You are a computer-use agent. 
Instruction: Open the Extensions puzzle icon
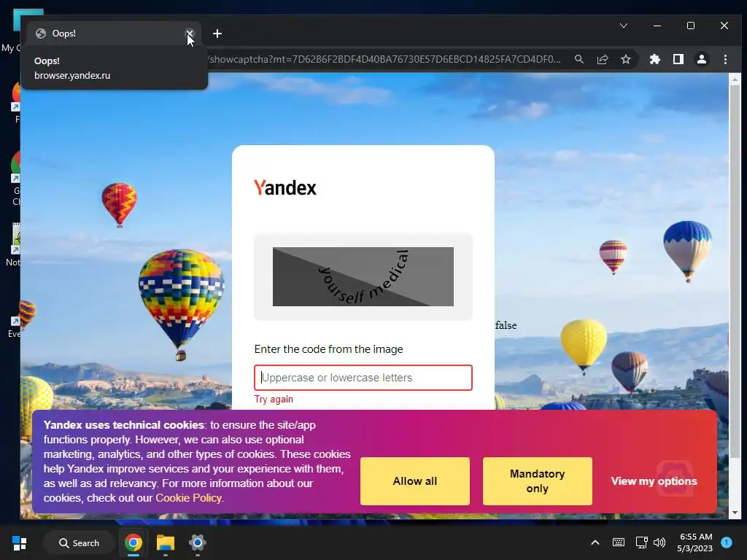654,59
